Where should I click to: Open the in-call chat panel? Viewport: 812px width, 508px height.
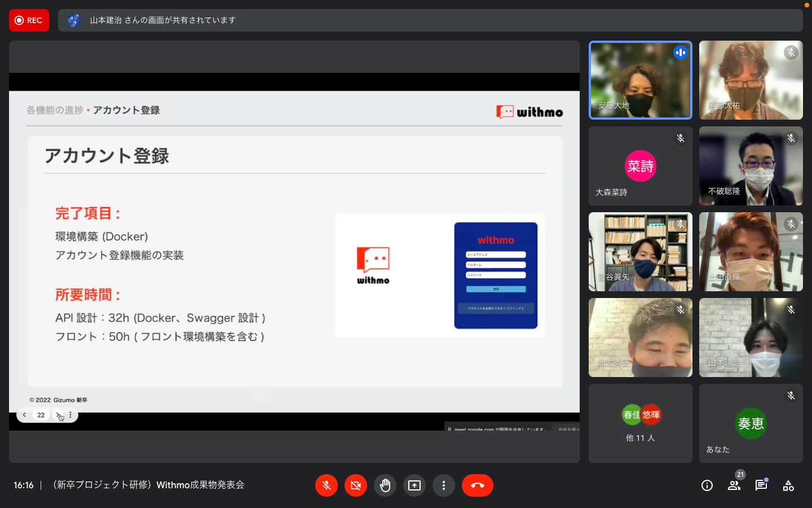(761, 485)
